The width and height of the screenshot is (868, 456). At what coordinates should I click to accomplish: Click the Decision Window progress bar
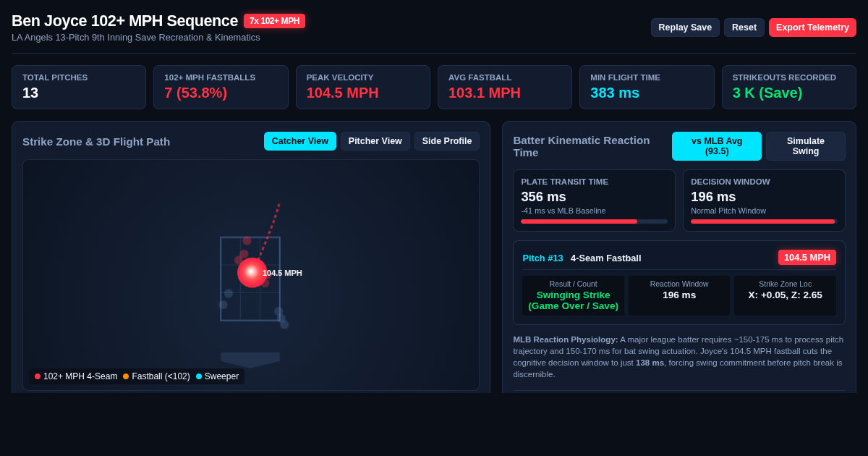tap(764, 221)
